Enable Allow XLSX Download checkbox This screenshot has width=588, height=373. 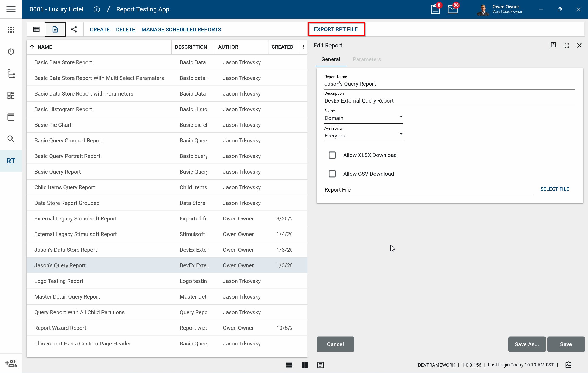pos(332,155)
